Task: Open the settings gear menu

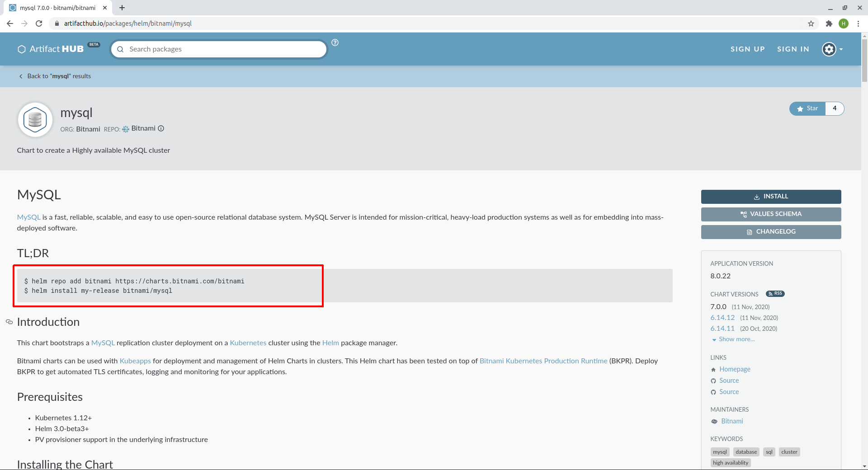Action: [832, 49]
